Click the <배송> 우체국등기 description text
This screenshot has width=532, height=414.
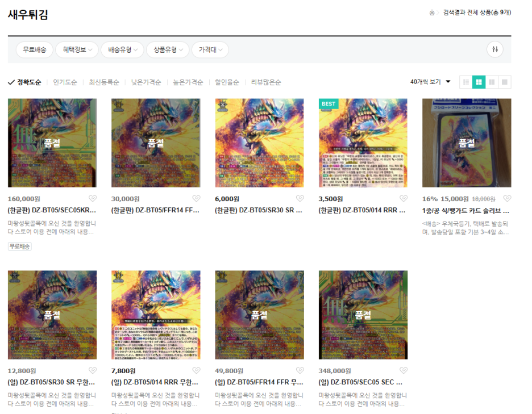465,228
